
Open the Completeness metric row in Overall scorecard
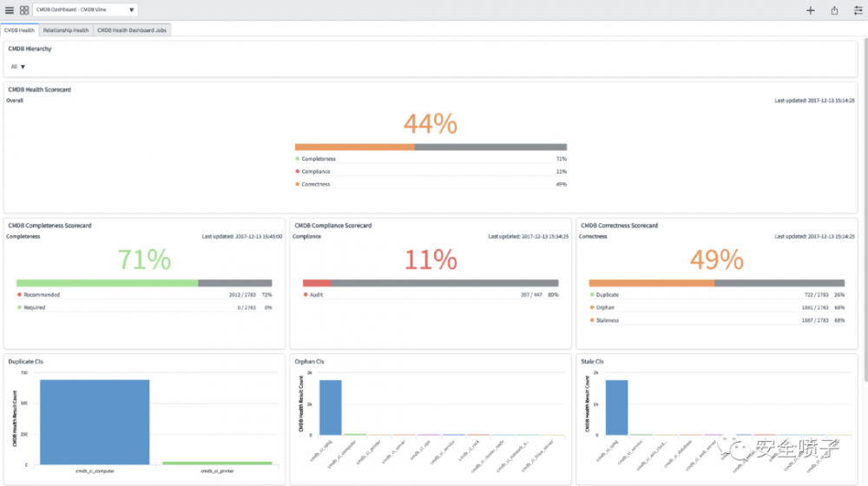(431, 159)
